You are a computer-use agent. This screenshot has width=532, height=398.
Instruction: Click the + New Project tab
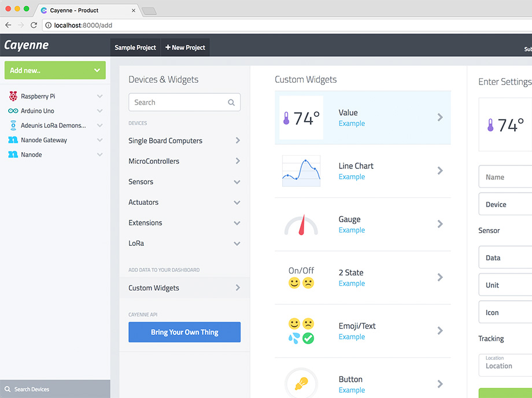coord(185,47)
